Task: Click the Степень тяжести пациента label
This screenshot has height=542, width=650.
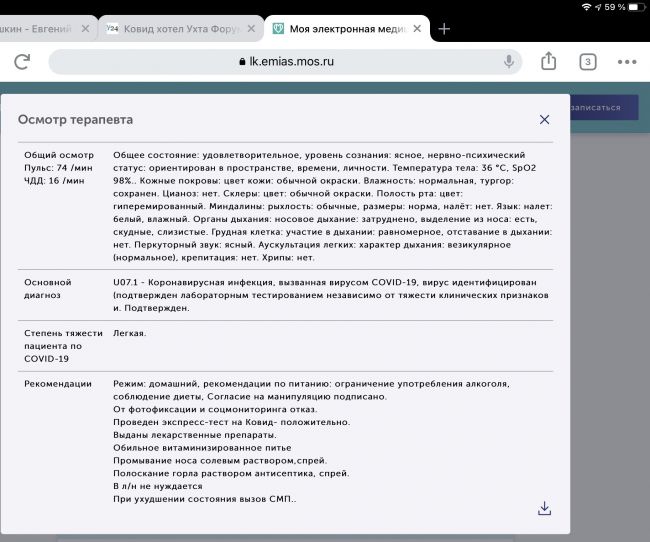Action: click(63, 346)
